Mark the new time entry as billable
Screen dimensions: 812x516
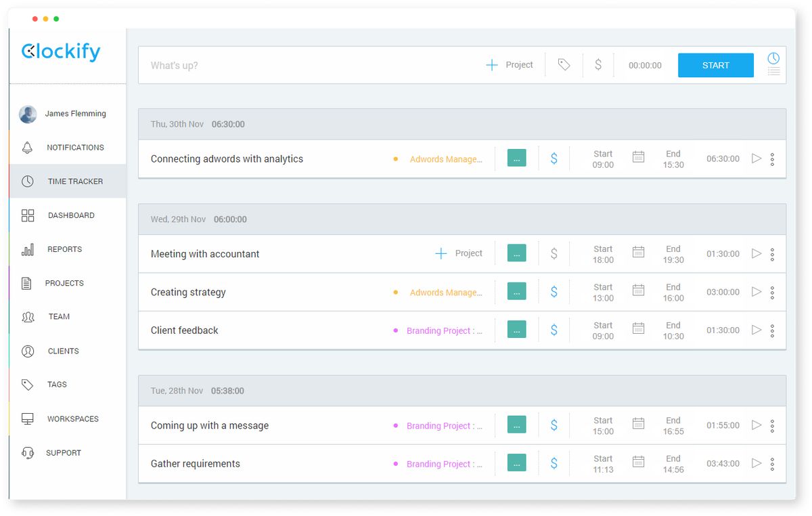pyautogui.click(x=597, y=64)
